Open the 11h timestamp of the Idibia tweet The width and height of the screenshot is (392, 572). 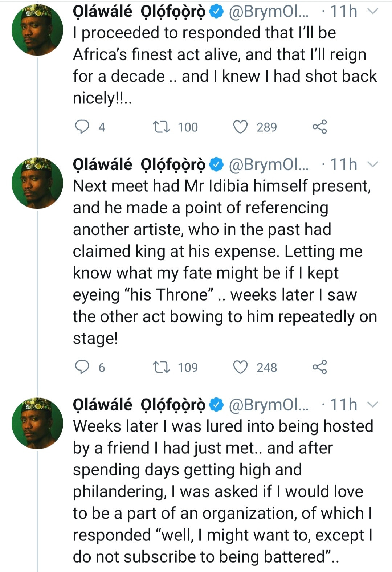[x=343, y=165]
